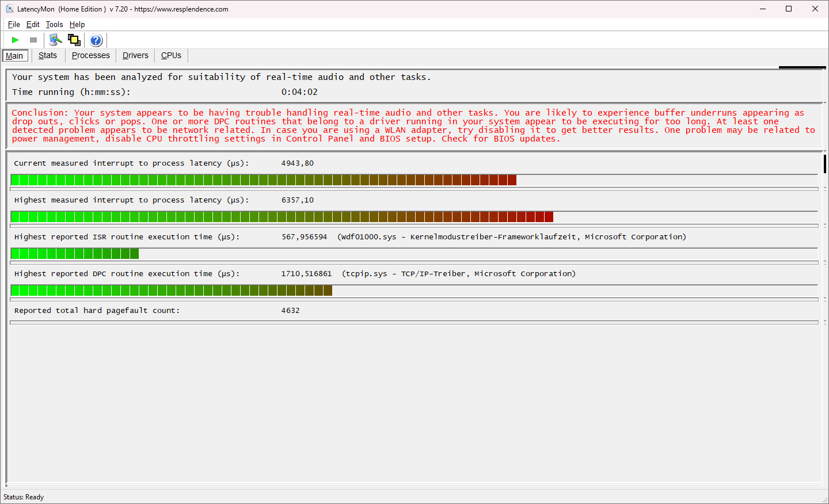Image resolution: width=829 pixels, height=504 pixels.
Task: Select the hard pagefault count 4632
Action: pyautogui.click(x=290, y=311)
